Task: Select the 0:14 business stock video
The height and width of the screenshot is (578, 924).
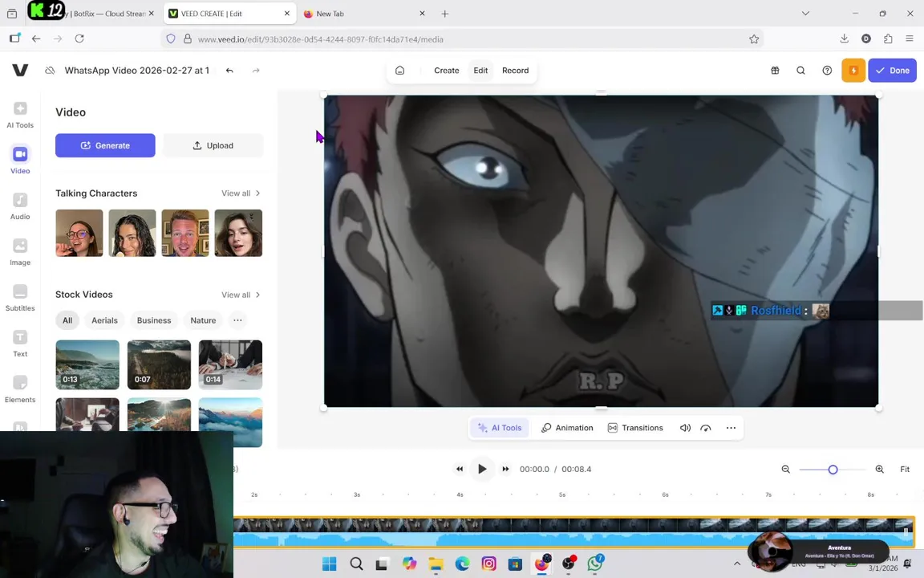Action: pos(230,364)
